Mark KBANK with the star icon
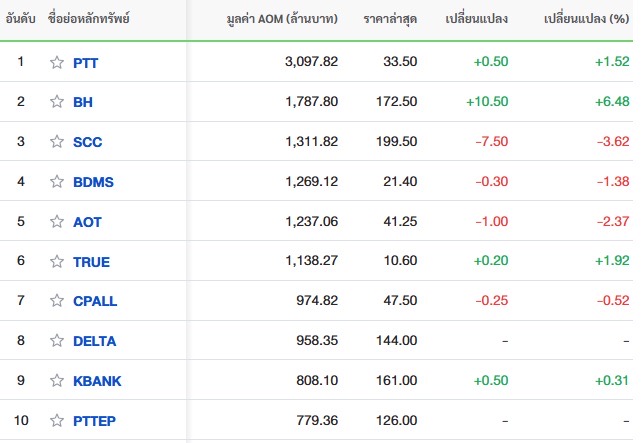Image resolution: width=642 pixels, height=443 pixels. pos(57,381)
